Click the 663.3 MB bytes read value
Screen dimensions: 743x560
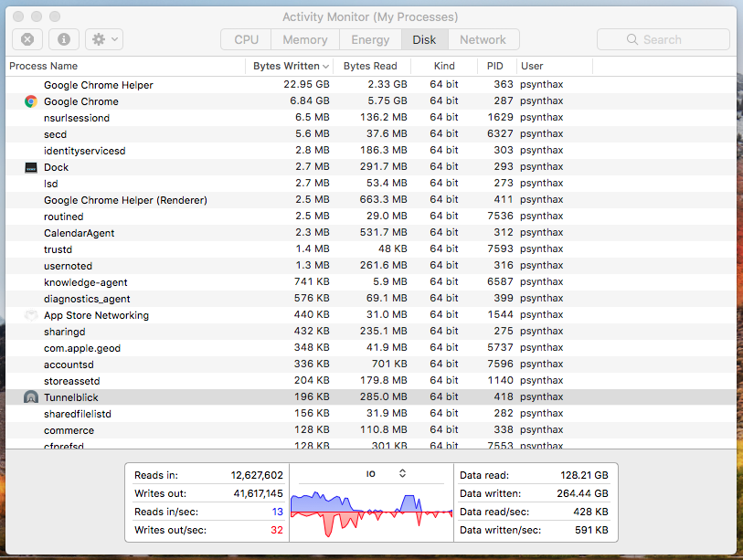click(x=383, y=199)
